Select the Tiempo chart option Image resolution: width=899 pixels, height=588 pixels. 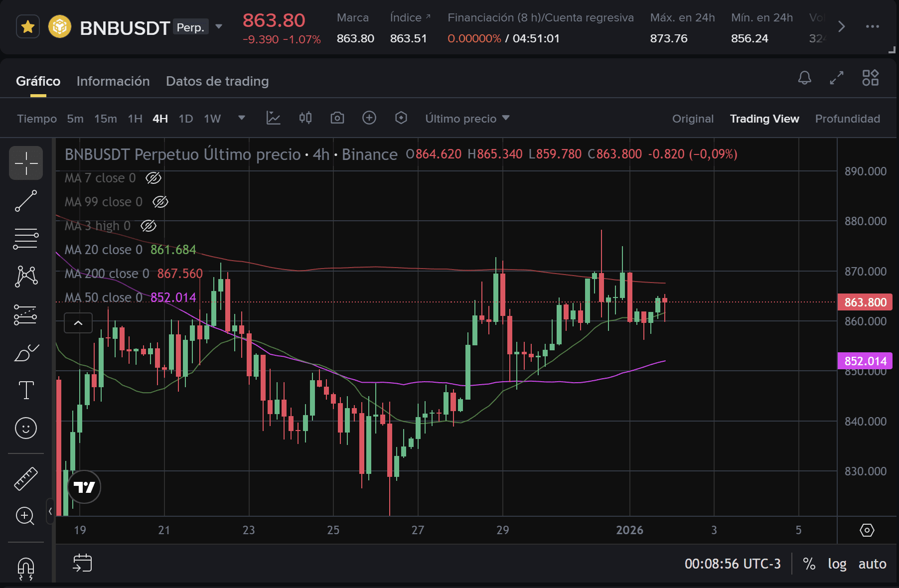point(37,119)
